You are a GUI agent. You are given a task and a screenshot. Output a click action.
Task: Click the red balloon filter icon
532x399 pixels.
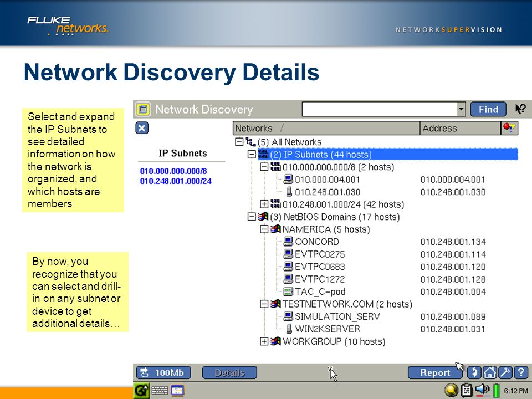509,128
